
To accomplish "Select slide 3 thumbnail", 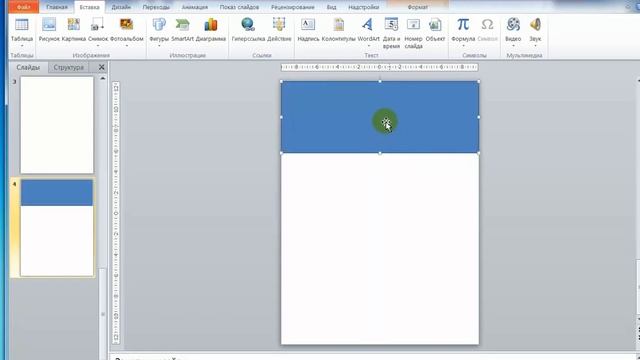I will [57, 125].
